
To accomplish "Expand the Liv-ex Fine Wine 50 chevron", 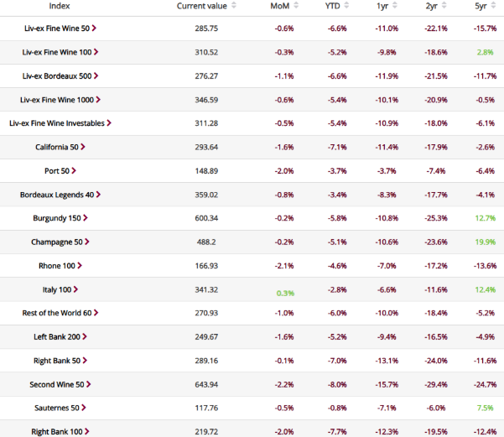I will [94, 28].
